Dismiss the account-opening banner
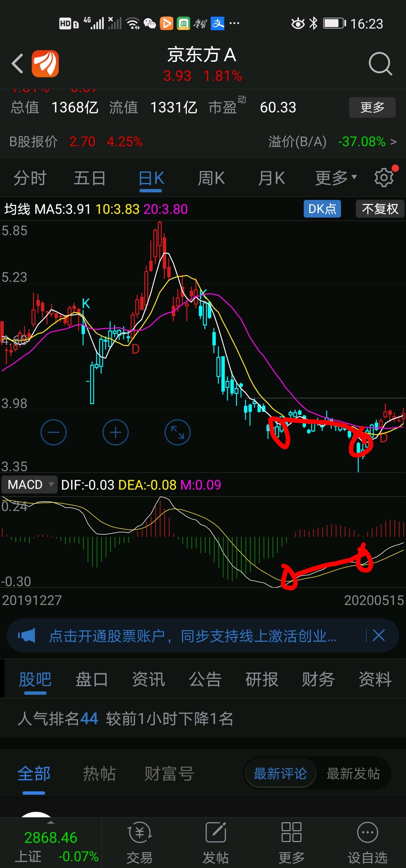Screen dimensions: 406x868 coord(379,635)
